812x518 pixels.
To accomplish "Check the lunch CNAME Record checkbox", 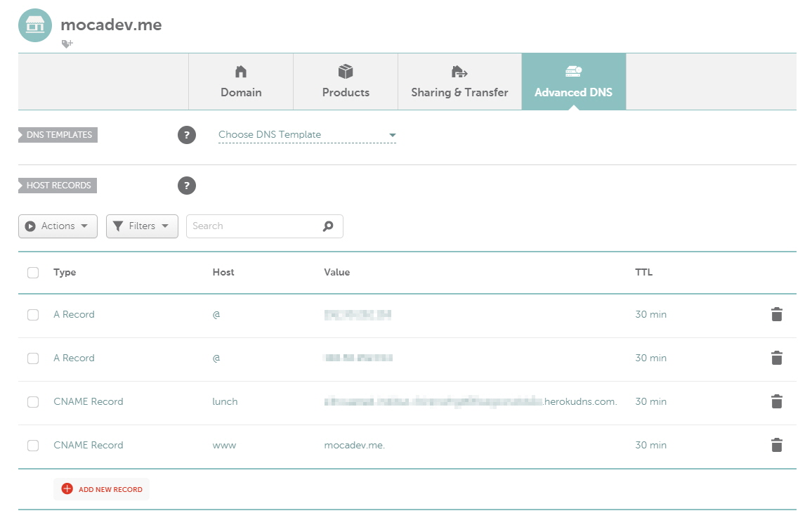I will click(x=33, y=402).
